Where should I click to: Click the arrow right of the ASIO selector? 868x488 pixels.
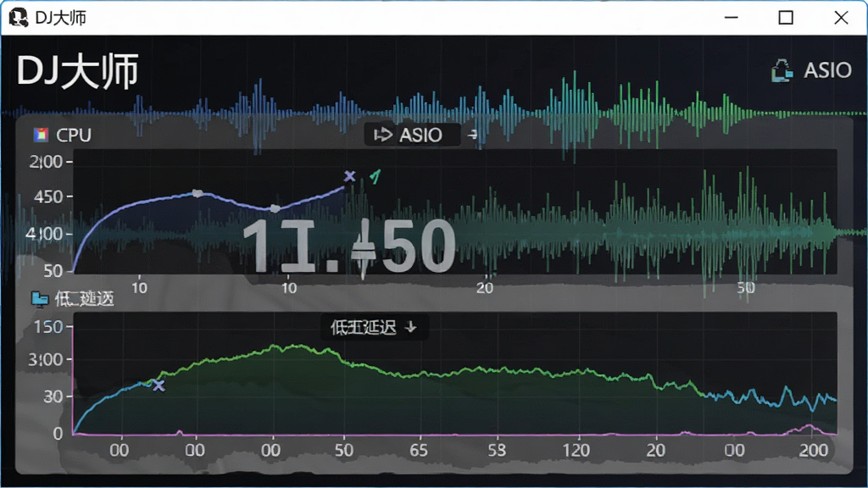[472, 135]
